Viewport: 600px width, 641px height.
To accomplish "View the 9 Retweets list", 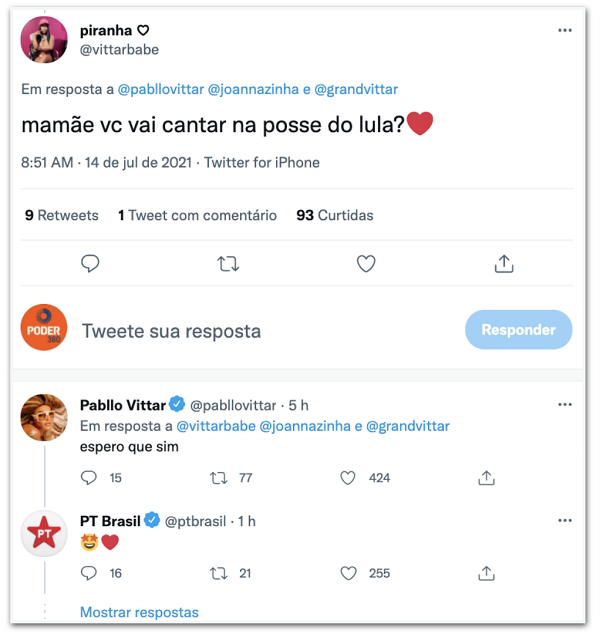I will click(62, 215).
